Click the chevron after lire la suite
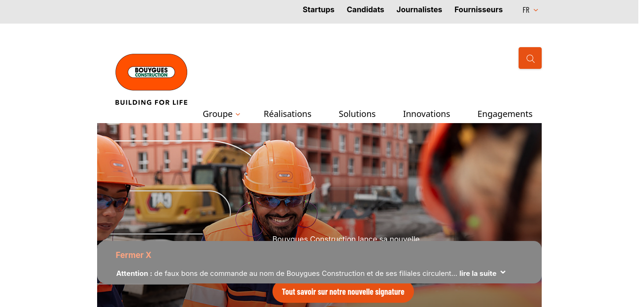Viewport: 644px width, 307px height. click(x=503, y=273)
